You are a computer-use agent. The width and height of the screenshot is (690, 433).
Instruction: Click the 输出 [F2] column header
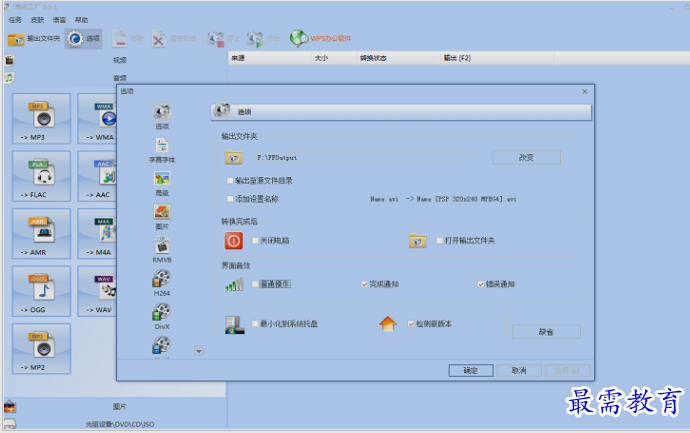(x=496, y=58)
